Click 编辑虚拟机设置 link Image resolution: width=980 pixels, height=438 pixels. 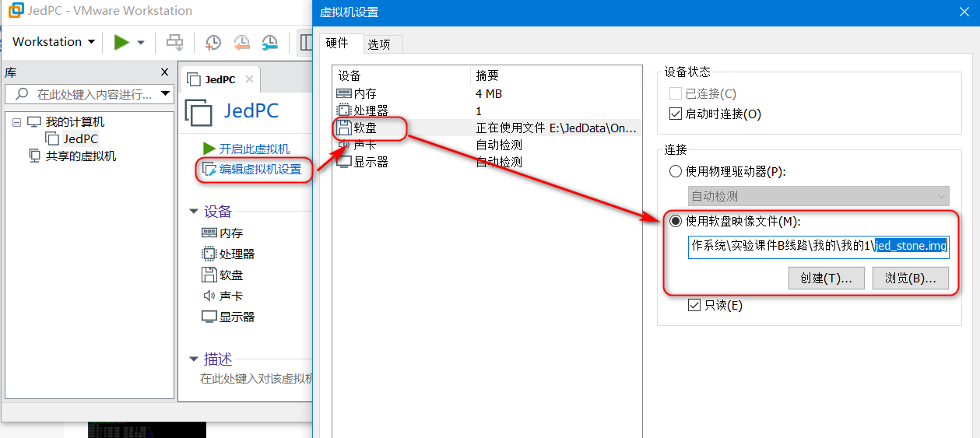click(260, 169)
